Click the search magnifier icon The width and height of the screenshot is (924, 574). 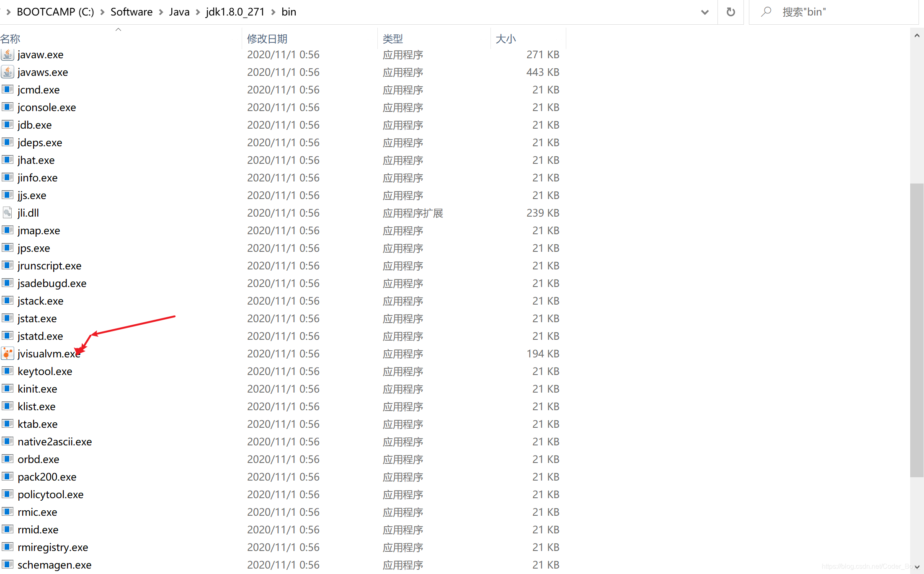point(766,12)
